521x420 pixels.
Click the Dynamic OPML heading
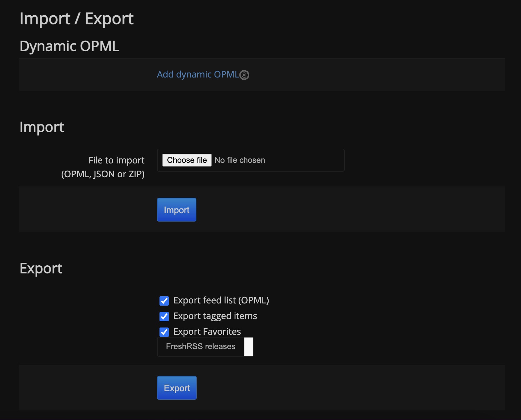pyautogui.click(x=69, y=46)
